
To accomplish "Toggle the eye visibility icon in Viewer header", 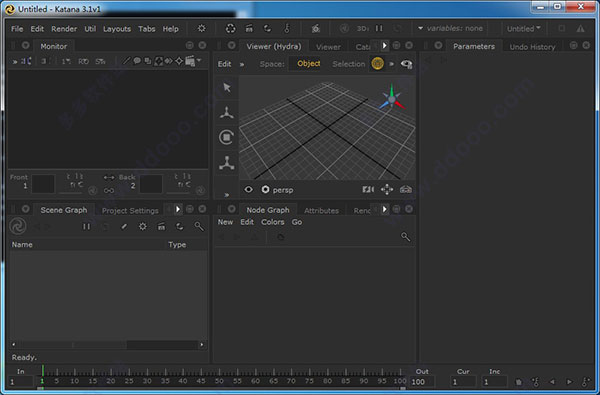I will point(406,64).
